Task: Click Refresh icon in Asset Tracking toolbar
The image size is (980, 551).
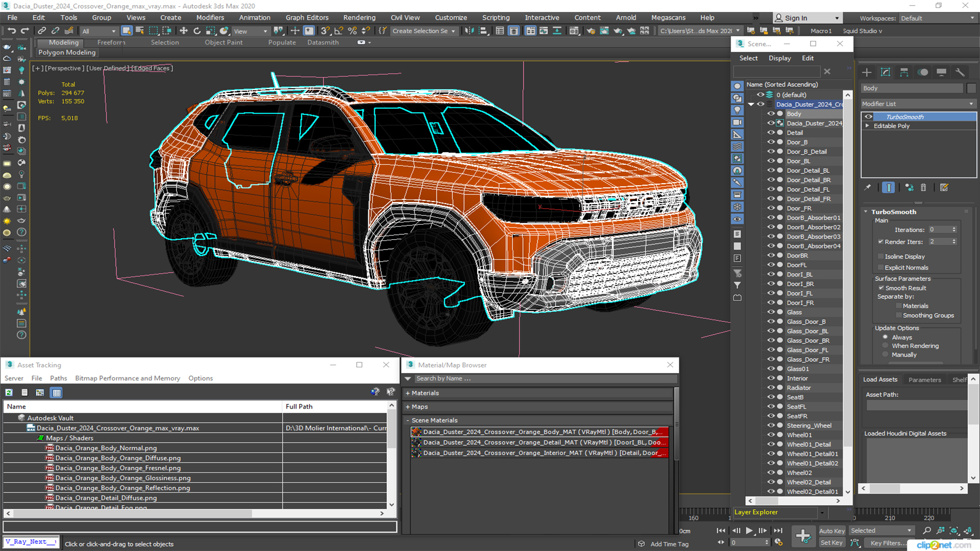Action: point(9,392)
